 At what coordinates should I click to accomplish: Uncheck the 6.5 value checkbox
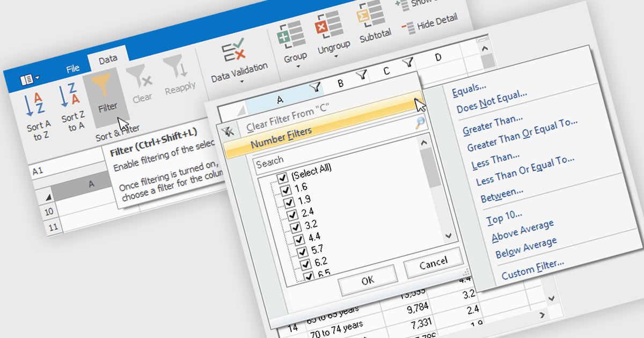pyautogui.click(x=310, y=276)
